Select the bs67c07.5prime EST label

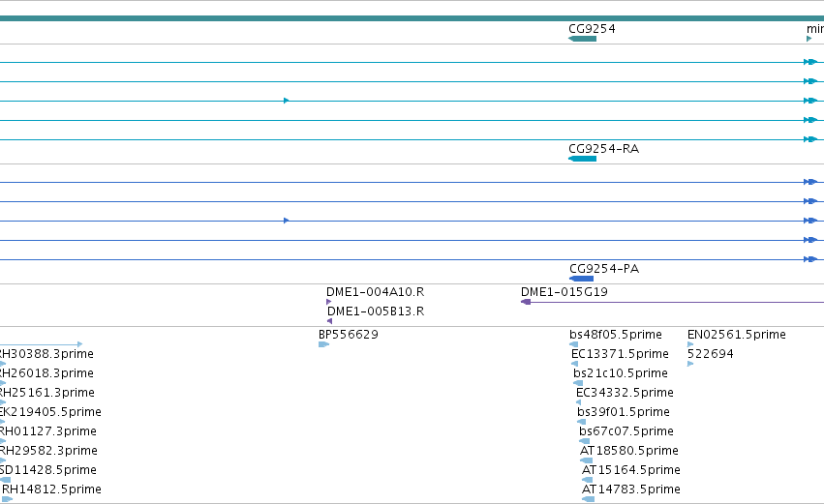[x=626, y=431]
